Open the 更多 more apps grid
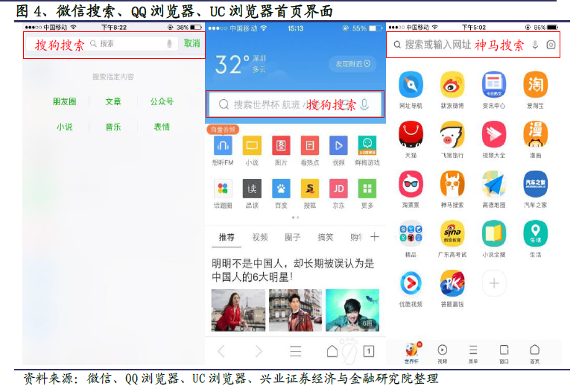Image resolution: width=576 pixels, height=392 pixels. pyautogui.click(x=366, y=189)
